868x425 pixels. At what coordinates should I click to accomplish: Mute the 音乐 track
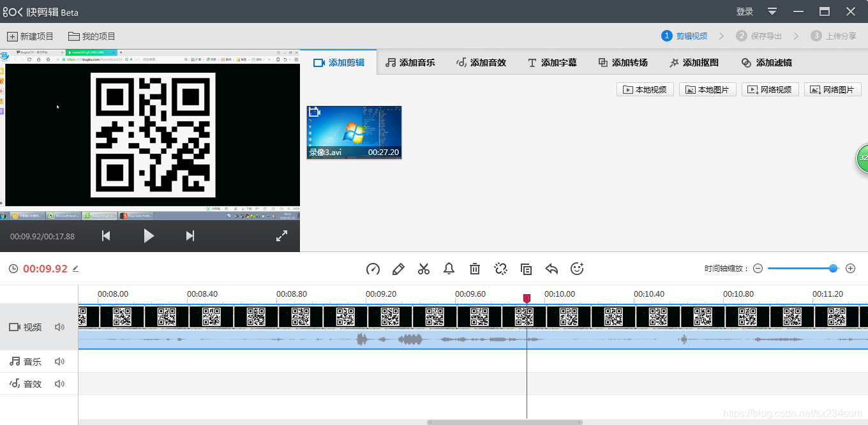[x=59, y=361]
